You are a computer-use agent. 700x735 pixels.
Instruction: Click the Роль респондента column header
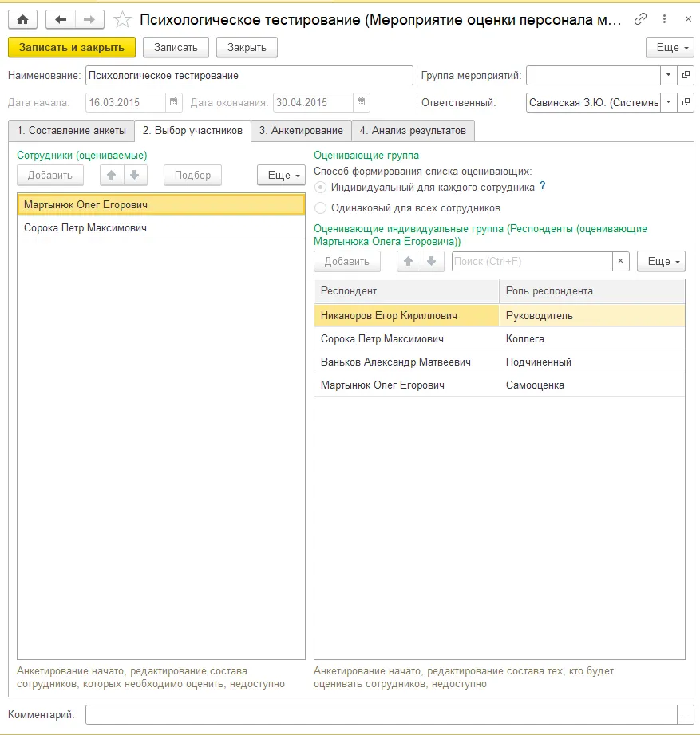click(591, 291)
